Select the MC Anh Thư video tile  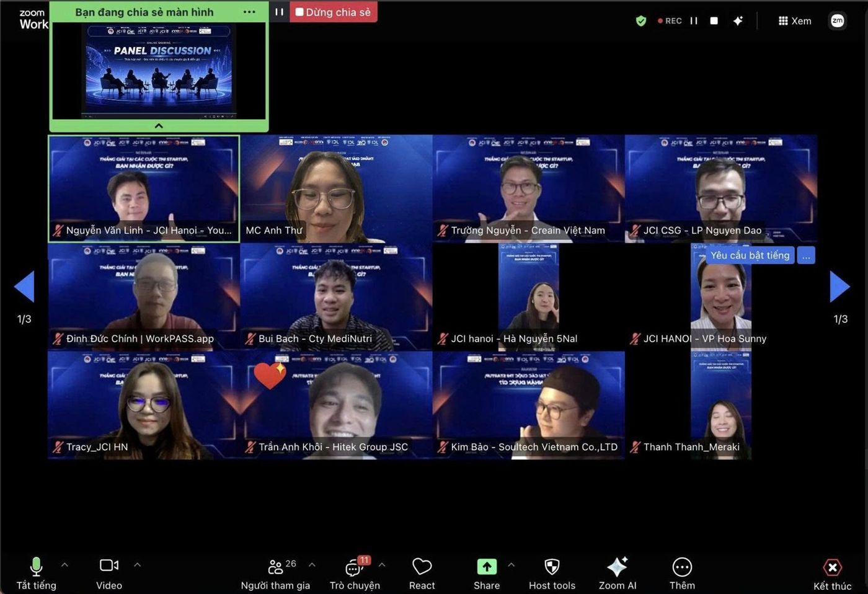(336, 188)
